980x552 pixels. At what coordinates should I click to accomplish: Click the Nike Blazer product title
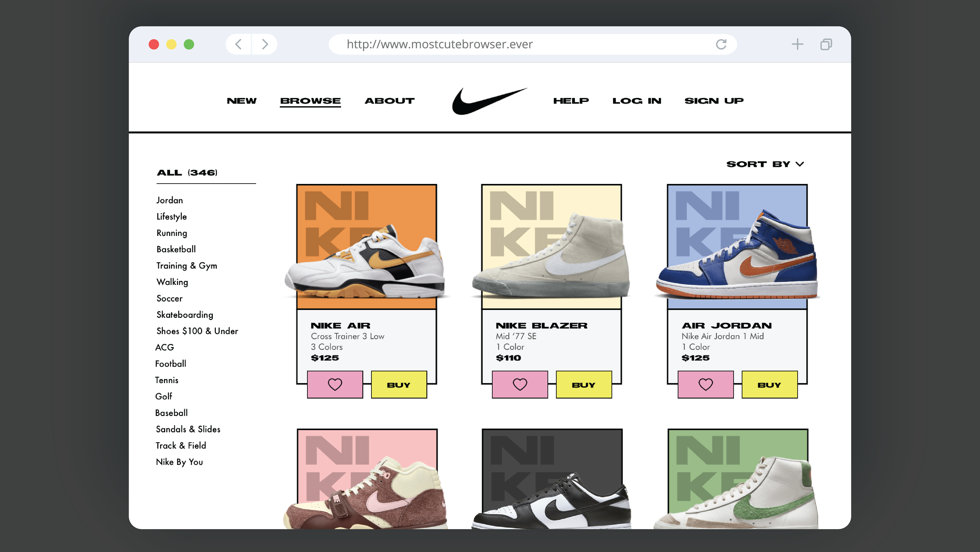coord(541,326)
